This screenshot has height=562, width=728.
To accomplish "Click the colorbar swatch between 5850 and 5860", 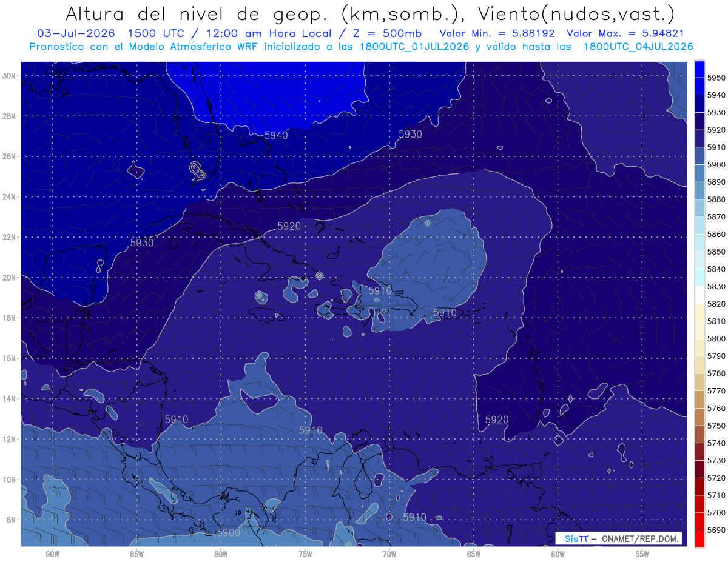I will tap(699, 243).
